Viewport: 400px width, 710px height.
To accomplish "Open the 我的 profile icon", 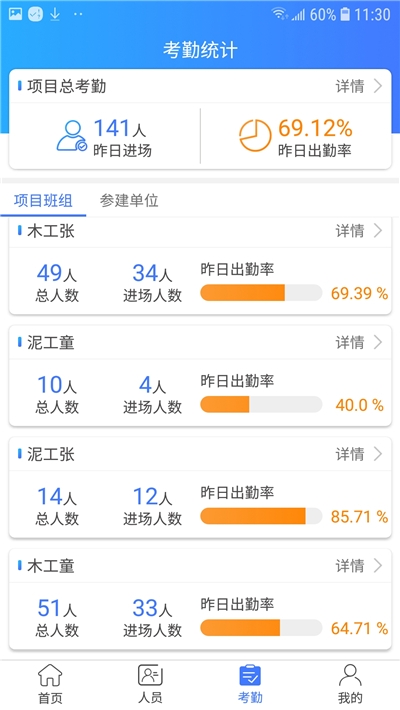I will tap(350, 676).
